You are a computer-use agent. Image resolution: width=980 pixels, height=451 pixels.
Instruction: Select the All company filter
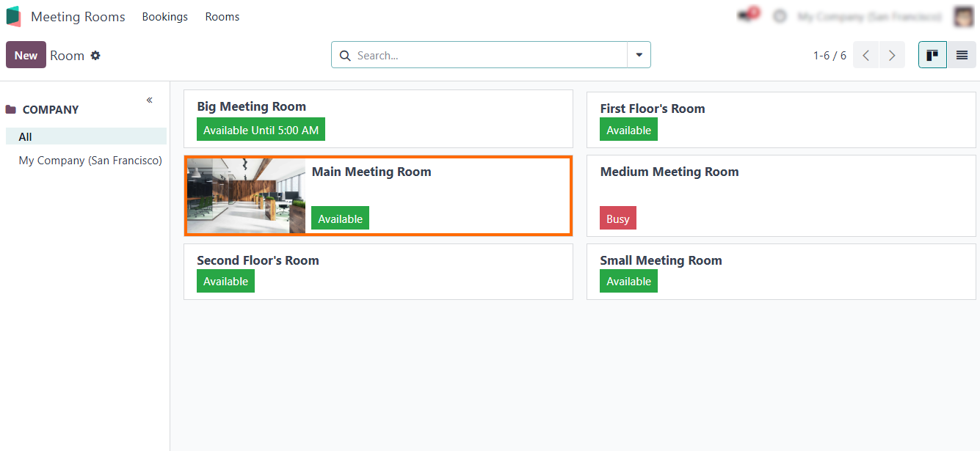26,136
